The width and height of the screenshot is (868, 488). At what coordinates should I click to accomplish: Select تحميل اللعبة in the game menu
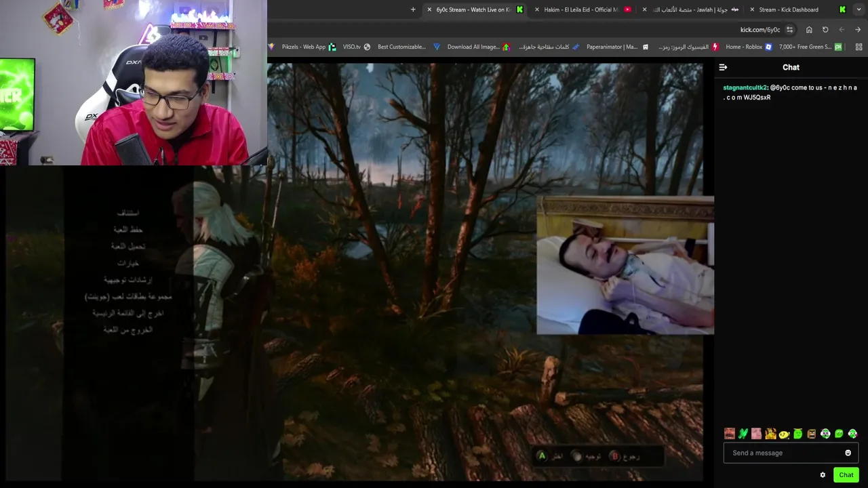[x=128, y=246]
